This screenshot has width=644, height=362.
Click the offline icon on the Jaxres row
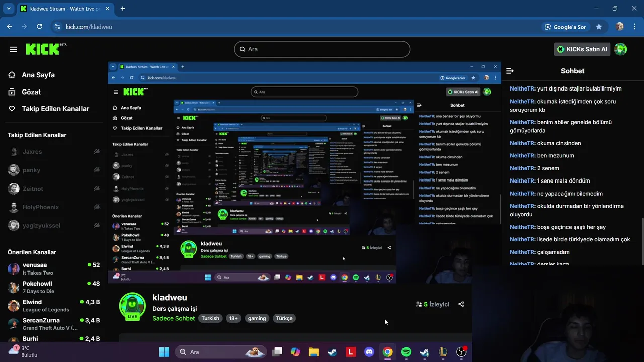pos(96,152)
